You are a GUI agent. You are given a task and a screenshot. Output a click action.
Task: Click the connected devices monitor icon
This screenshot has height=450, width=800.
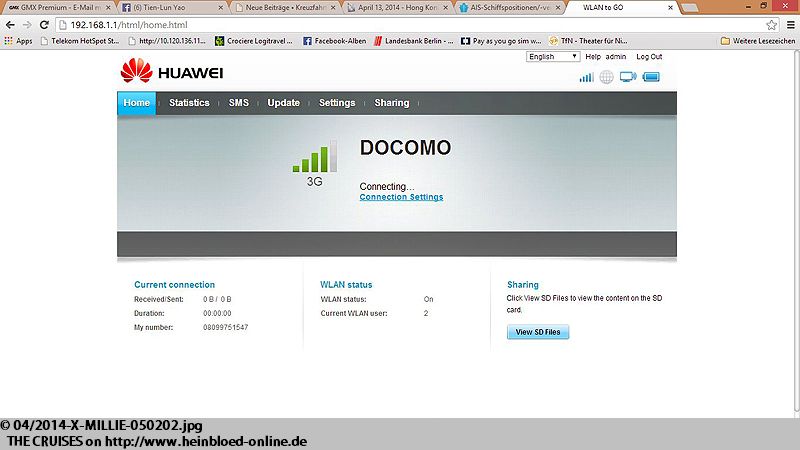click(x=628, y=77)
